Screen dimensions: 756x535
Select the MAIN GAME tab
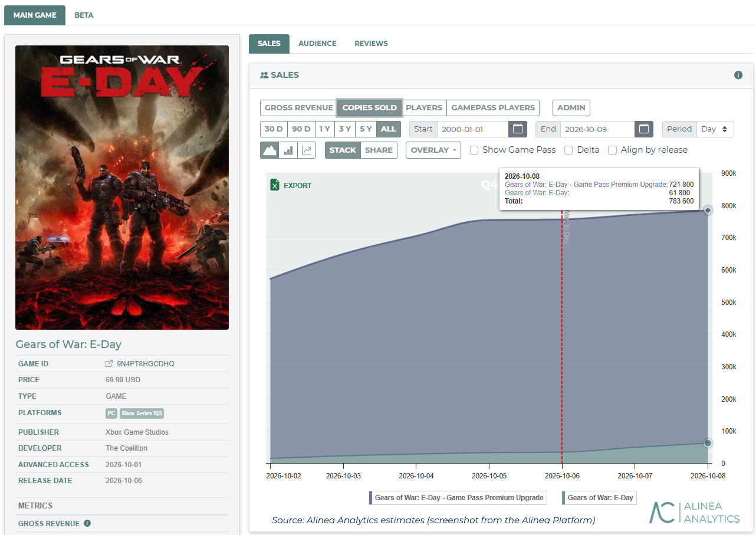(35, 15)
